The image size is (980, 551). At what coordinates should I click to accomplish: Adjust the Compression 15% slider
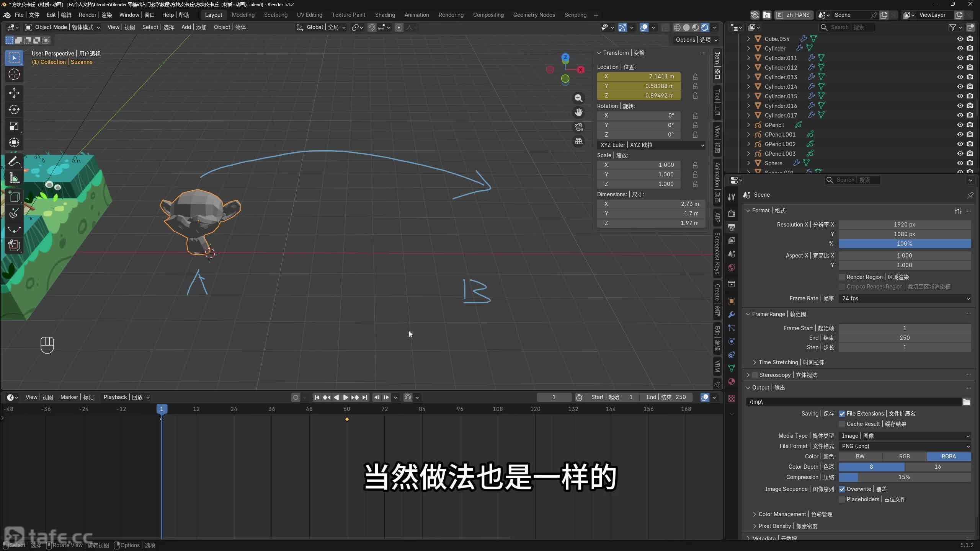905,477
